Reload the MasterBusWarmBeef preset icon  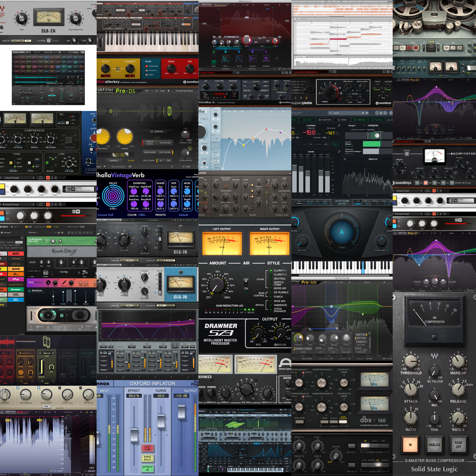click(x=429, y=141)
